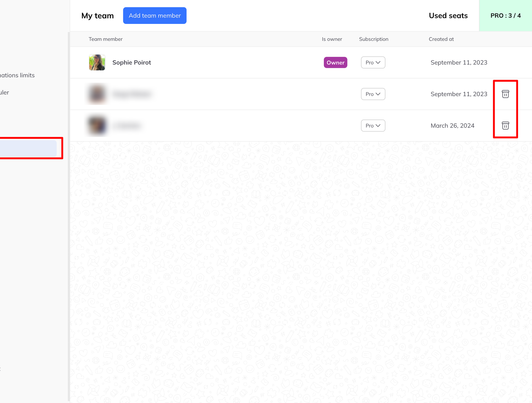Image resolution: width=532 pixels, height=403 pixels.
Task: Open the sidebar item ending in 'uler'
Action: (5, 92)
